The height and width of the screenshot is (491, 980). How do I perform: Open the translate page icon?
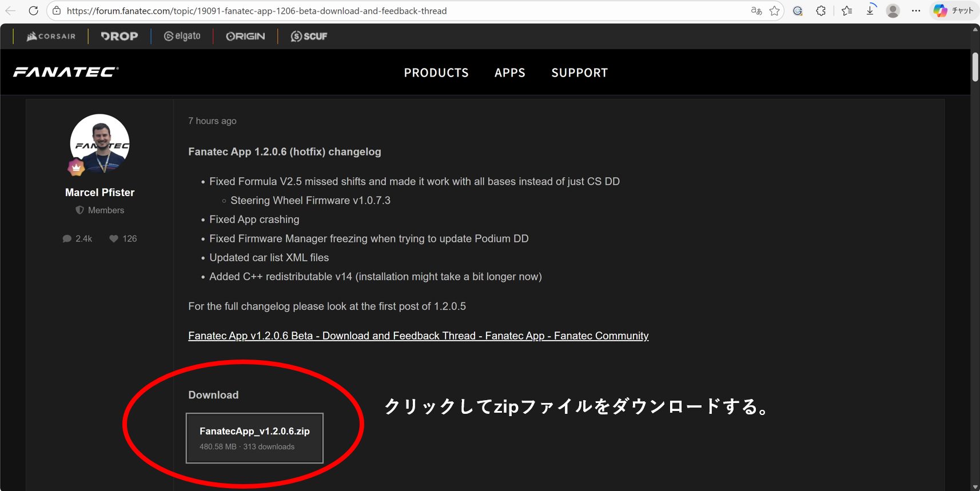(756, 11)
